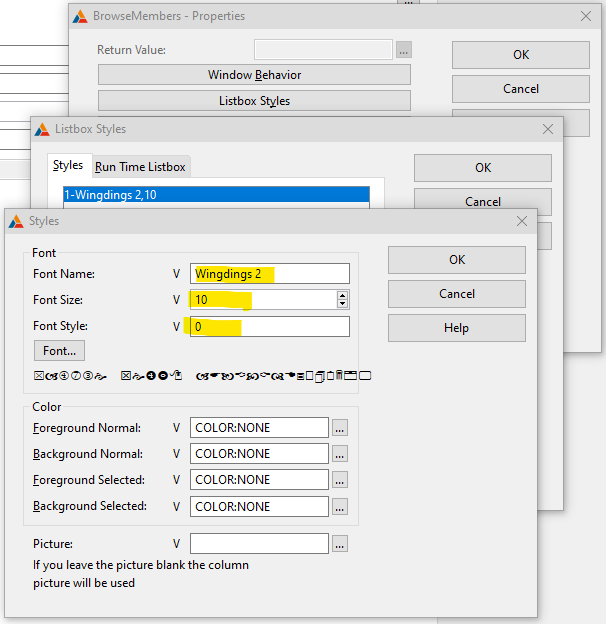
Task: Open Background Selected color picker ellipsis
Action: [340, 506]
